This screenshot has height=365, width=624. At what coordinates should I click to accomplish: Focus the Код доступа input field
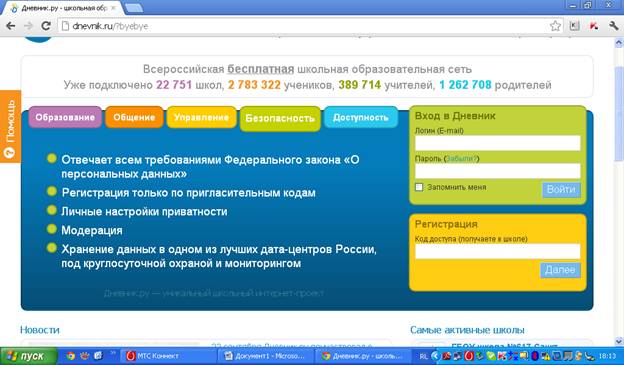497,251
